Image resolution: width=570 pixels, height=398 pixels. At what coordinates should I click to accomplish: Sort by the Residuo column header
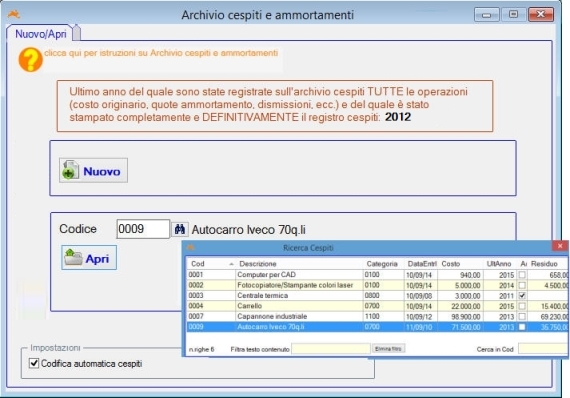547,264
